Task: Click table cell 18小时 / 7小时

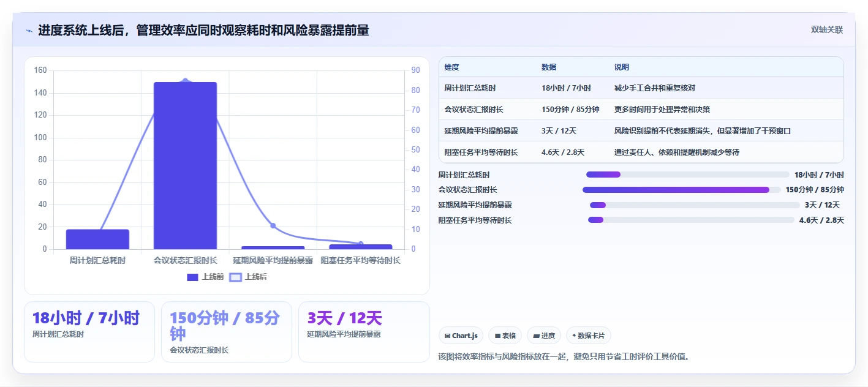Action: point(566,88)
